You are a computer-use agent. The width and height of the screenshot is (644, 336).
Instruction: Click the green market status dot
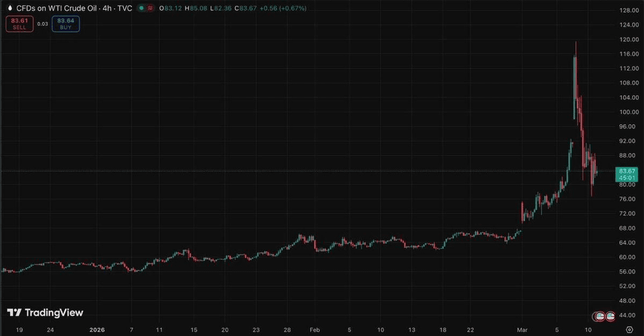(x=141, y=8)
